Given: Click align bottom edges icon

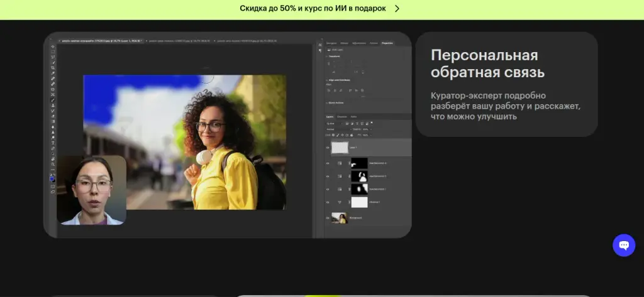Looking at the screenshot, I should [362, 90].
